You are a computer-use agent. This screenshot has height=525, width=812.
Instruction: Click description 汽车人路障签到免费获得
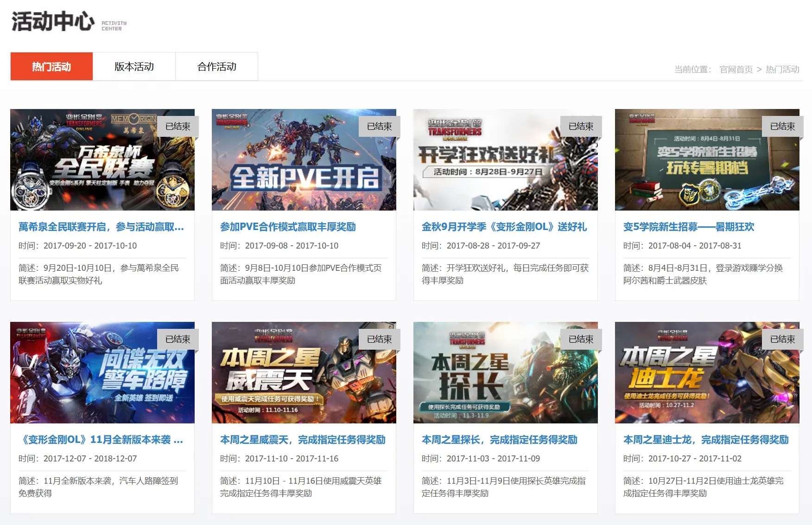click(98, 487)
